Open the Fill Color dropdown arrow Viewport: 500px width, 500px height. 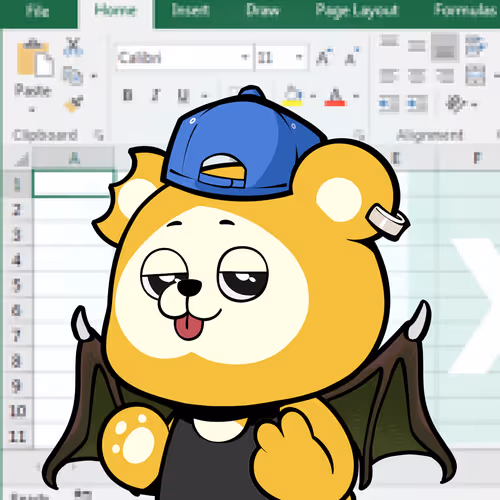[x=313, y=96]
